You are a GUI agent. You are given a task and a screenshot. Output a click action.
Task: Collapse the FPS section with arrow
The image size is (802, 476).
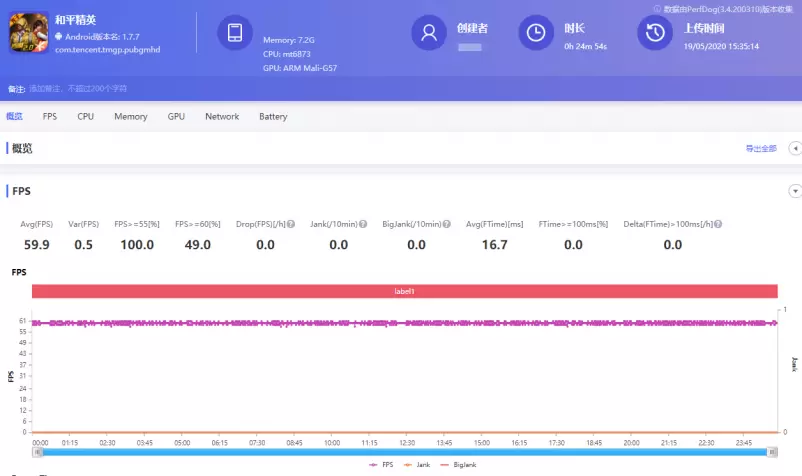pyautogui.click(x=795, y=191)
